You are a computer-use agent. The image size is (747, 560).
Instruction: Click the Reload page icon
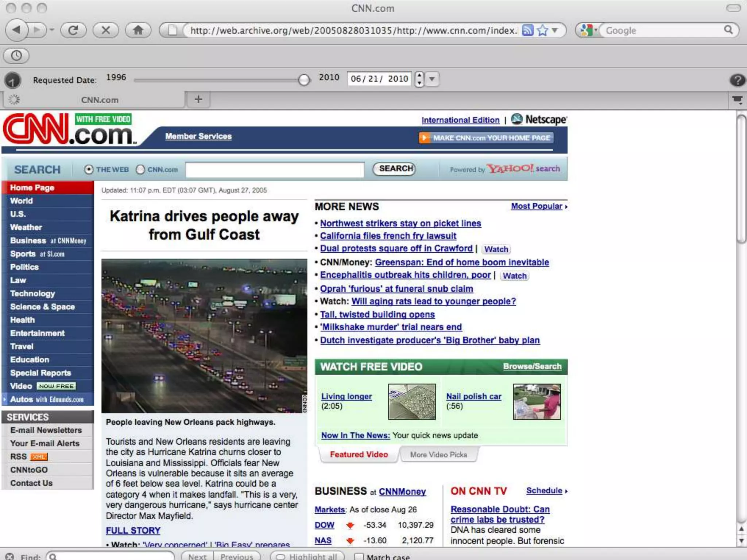[73, 30]
